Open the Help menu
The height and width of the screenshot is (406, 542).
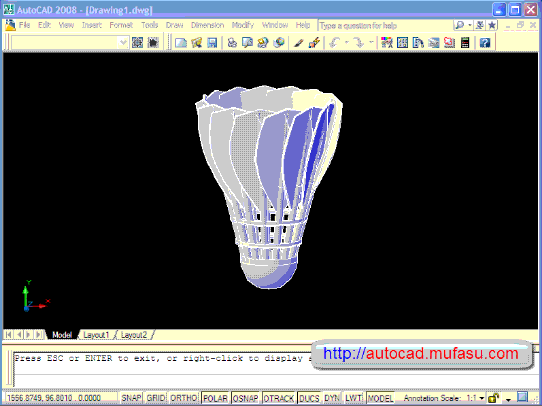303,25
